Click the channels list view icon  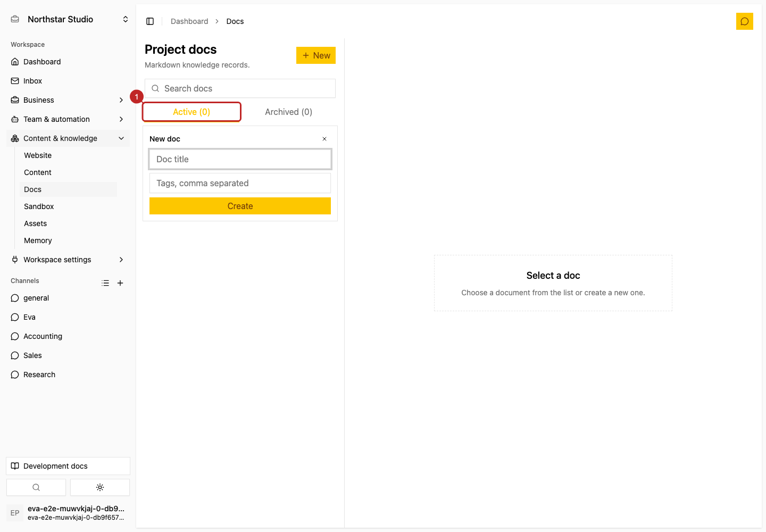coord(105,283)
